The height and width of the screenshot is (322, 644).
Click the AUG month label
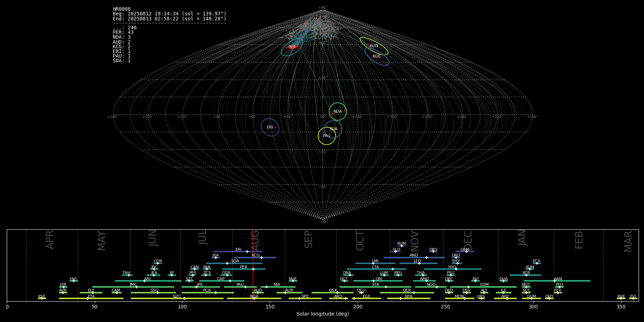click(x=255, y=240)
